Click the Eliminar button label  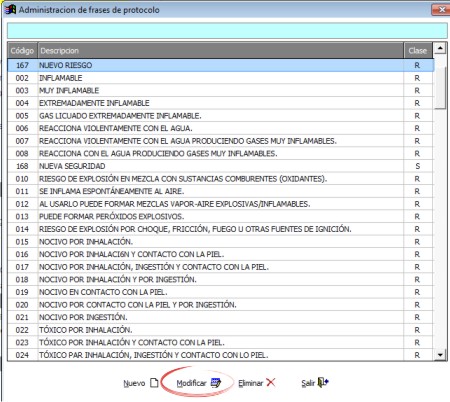[250, 383]
